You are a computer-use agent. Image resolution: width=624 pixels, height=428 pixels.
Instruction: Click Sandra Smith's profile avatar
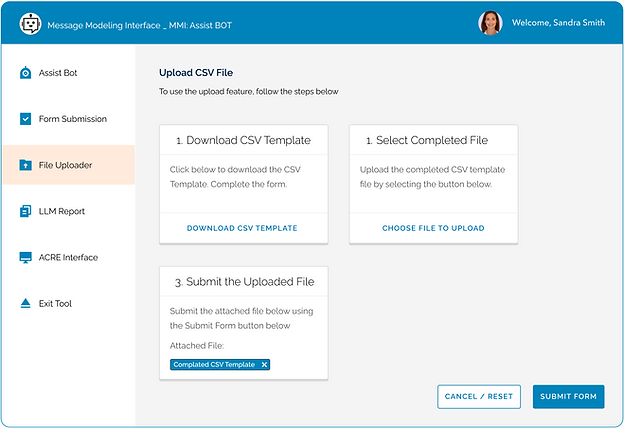tap(490, 23)
